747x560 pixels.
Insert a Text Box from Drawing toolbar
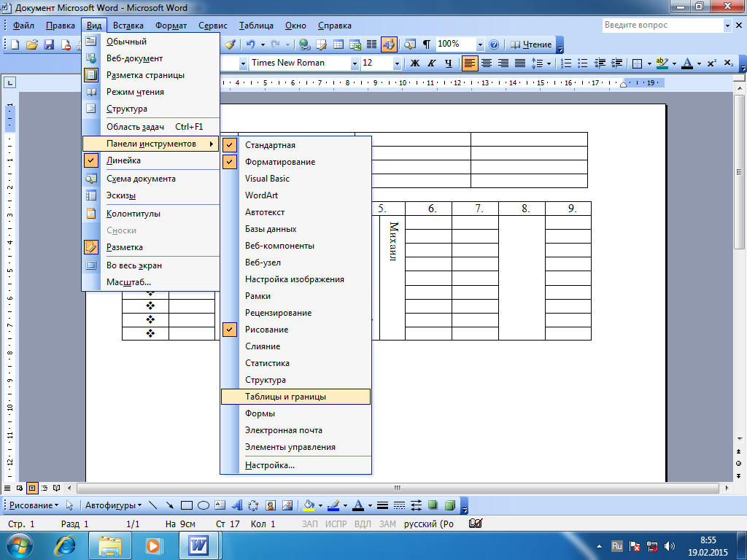pyautogui.click(x=220, y=505)
